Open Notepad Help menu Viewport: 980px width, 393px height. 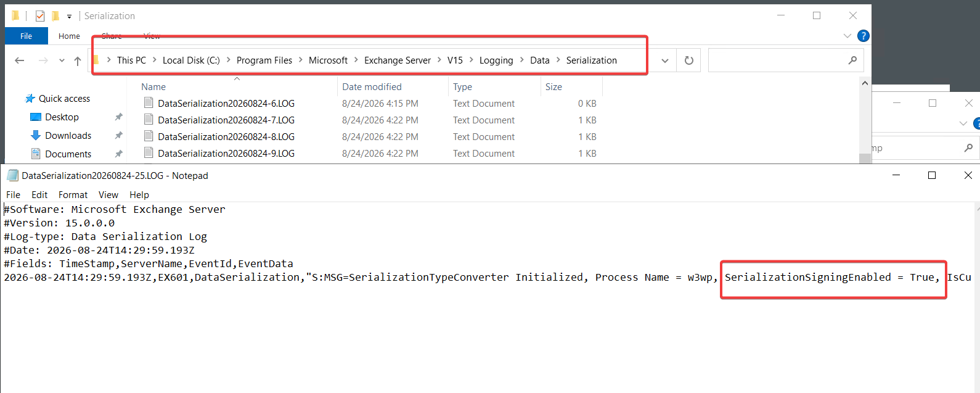click(139, 195)
